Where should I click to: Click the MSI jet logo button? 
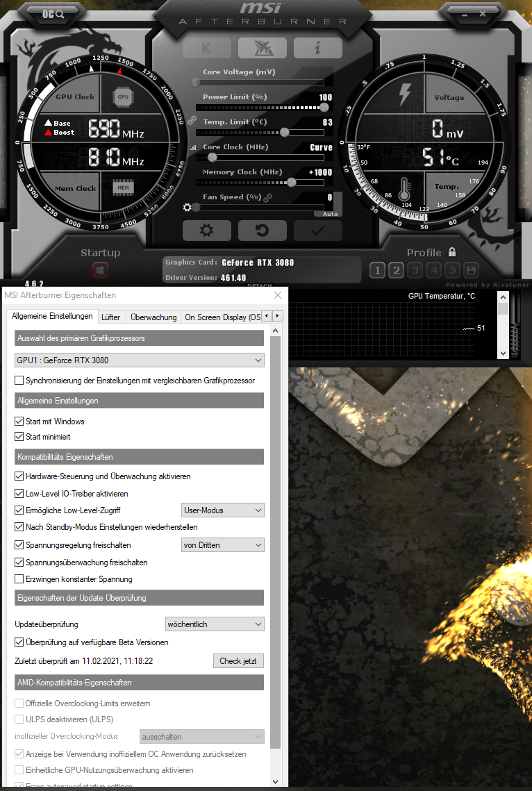[x=263, y=48]
